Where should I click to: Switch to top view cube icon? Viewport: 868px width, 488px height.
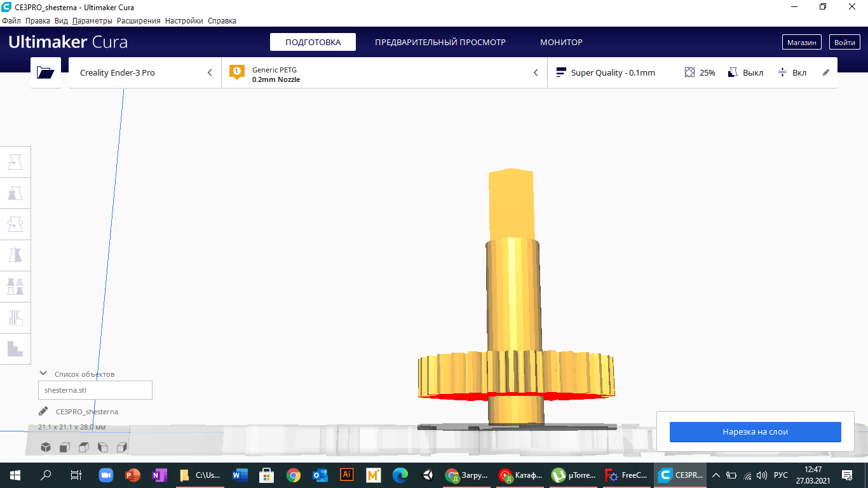(84, 447)
